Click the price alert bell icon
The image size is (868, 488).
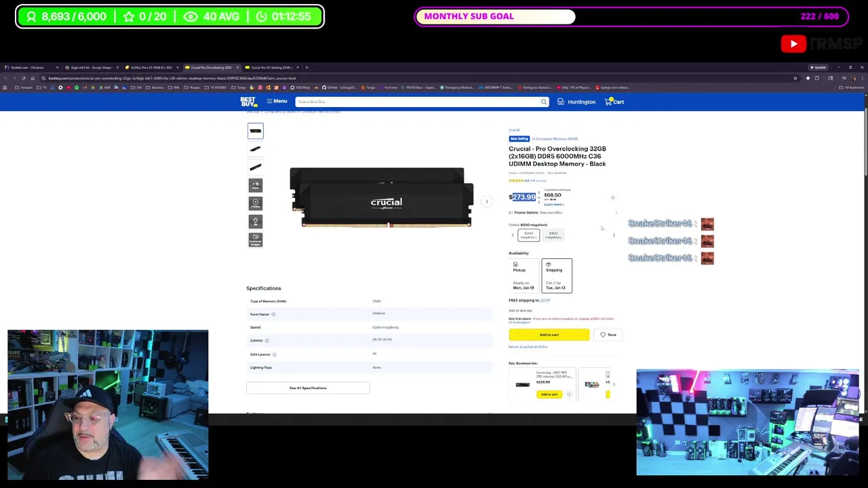(612, 197)
